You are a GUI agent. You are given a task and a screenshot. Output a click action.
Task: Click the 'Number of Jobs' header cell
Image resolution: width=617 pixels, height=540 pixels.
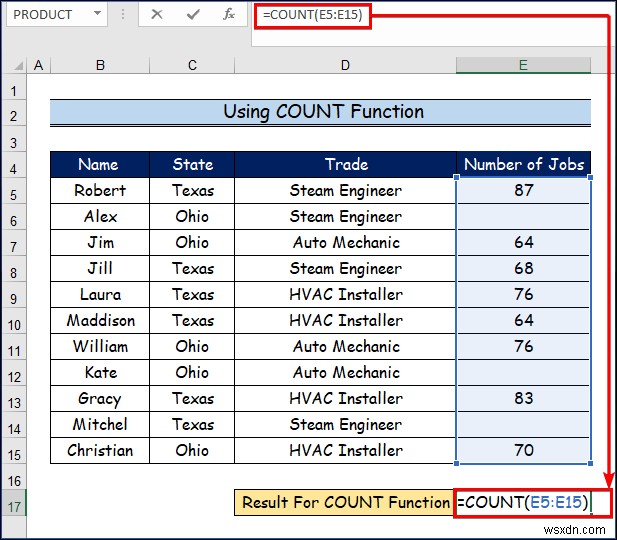[523, 165]
